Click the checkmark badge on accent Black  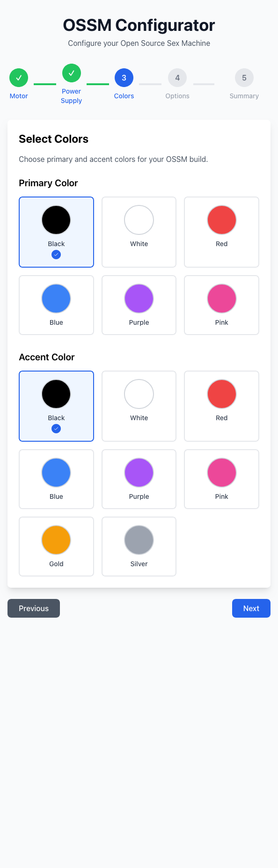56,429
